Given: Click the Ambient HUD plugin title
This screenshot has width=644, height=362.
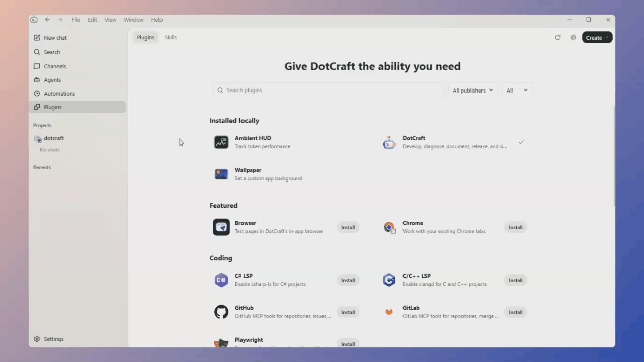Looking at the screenshot, I should (x=253, y=138).
